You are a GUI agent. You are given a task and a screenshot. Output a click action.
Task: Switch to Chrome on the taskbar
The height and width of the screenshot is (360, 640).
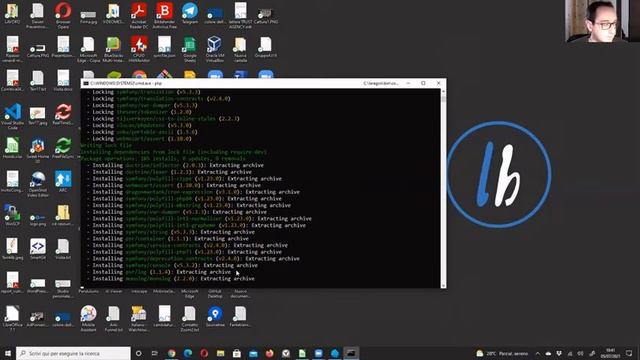coord(171,353)
